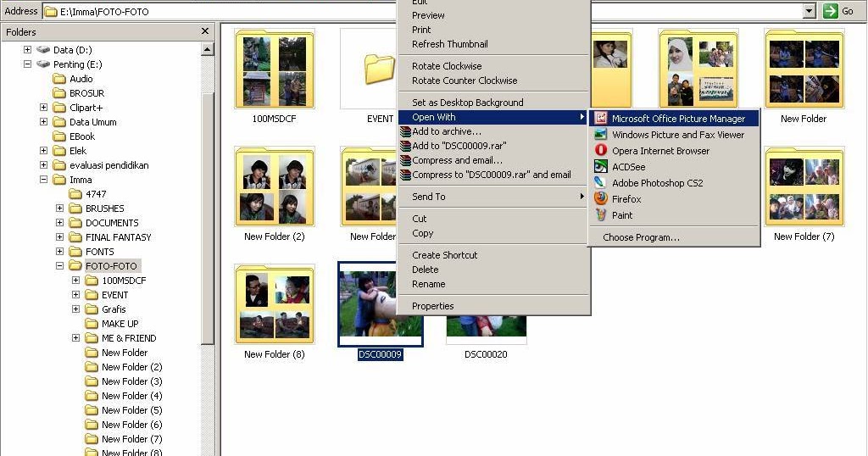The width and height of the screenshot is (868, 456).
Task: Select Penting (E:) drive icon in tree
Action: (43, 64)
